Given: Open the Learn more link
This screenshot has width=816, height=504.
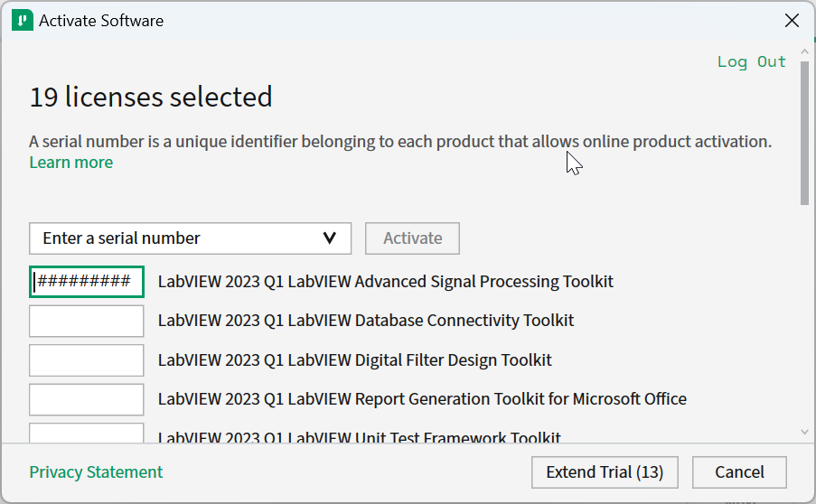Looking at the screenshot, I should tap(70, 163).
